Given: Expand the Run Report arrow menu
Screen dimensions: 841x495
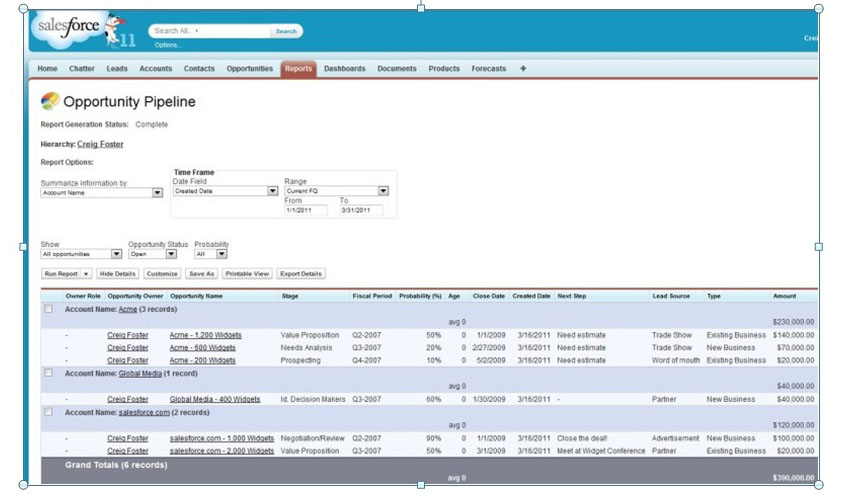Looking at the screenshot, I should 86,274.
